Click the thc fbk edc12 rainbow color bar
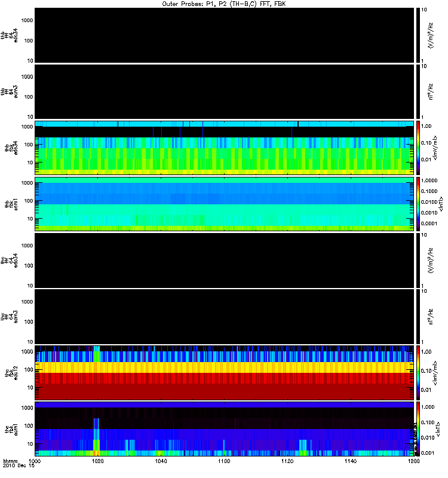 click(418, 372)
